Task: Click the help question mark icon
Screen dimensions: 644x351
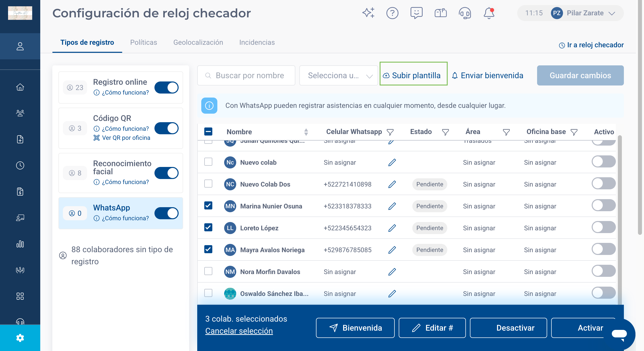Action: pyautogui.click(x=392, y=13)
